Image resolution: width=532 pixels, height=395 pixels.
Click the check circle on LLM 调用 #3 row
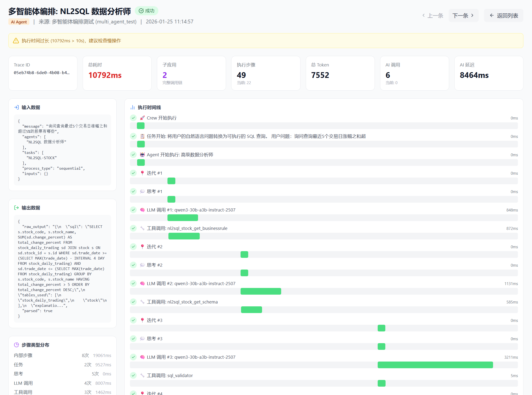(133, 357)
